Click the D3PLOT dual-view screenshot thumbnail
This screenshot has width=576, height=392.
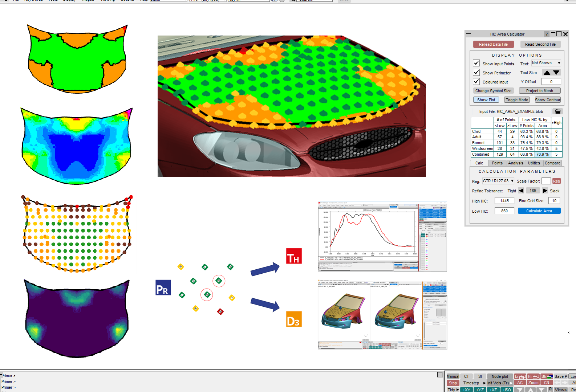coord(382,314)
